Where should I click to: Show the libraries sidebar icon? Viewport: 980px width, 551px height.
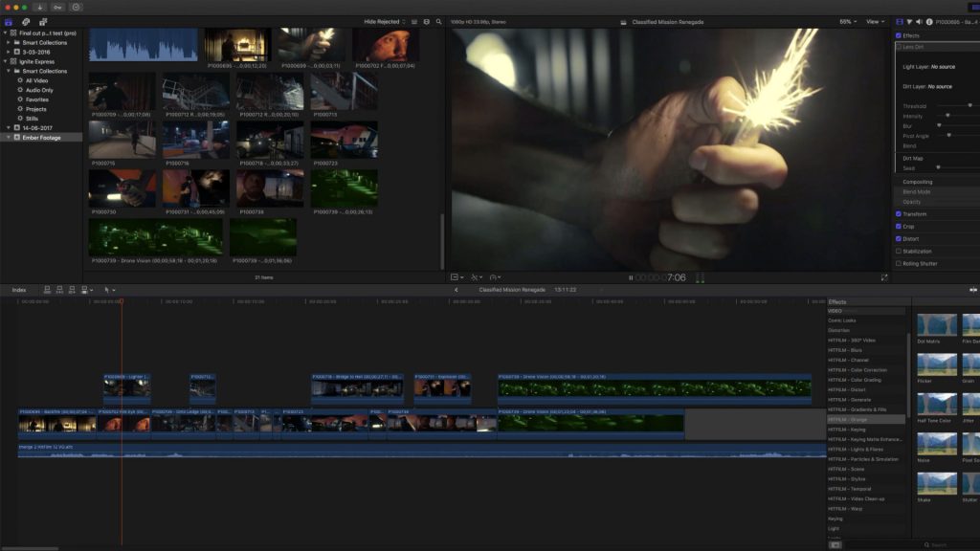point(9,21)
